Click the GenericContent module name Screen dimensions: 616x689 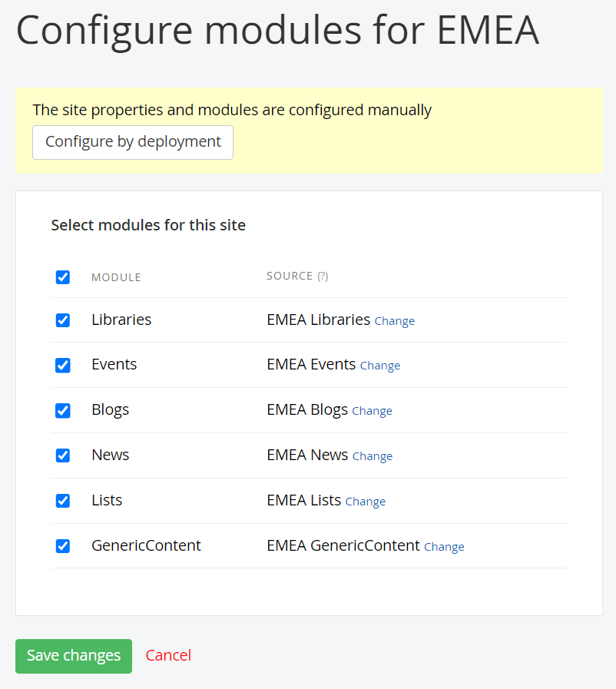[x=146, y=545]
